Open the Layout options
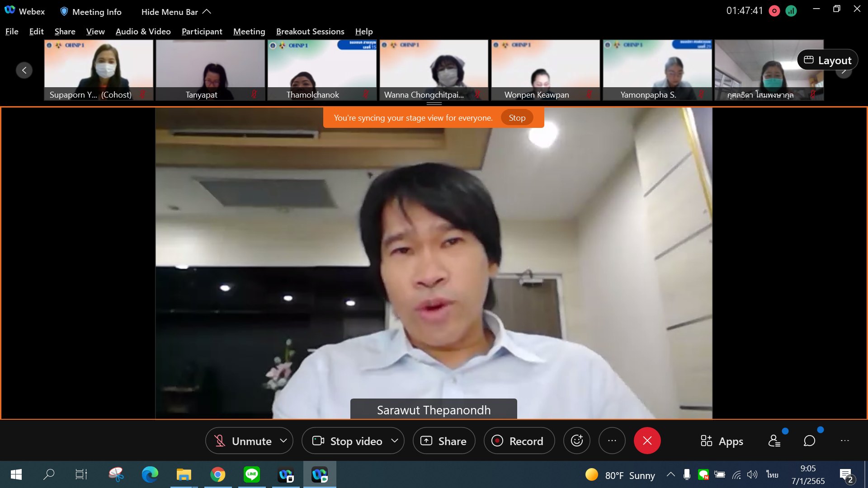The image size is (868, 488). click(827, 60)
